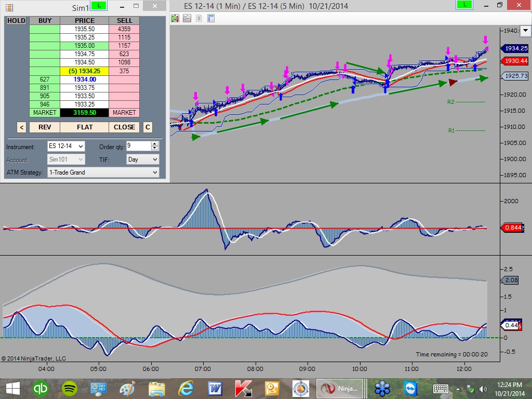Click the 1925.73 price marker on axis

pyautogui.click(x=515, y=76)
